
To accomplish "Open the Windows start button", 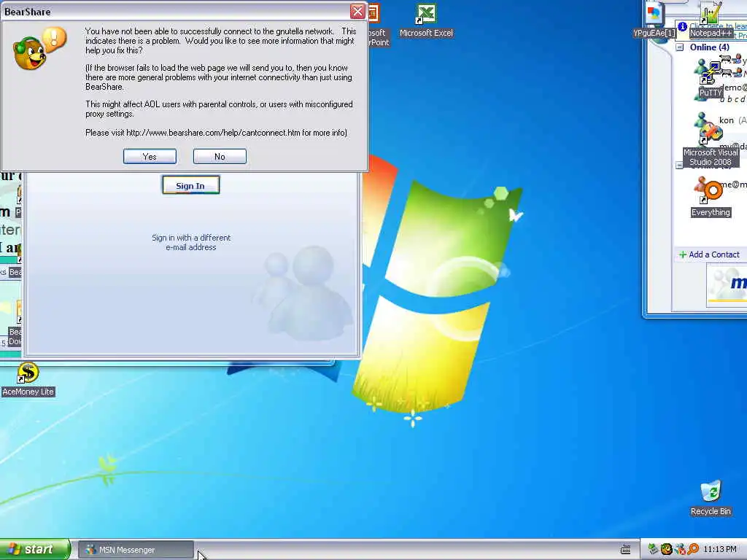I will (35, 550).
